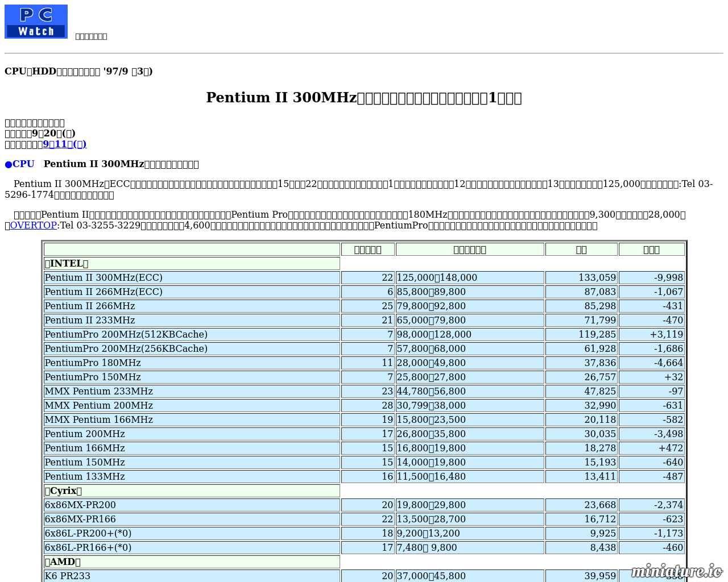Click the price range 125,000～148,000 cell
This screenshot has width=728, height=582.
tap(470, 277)
